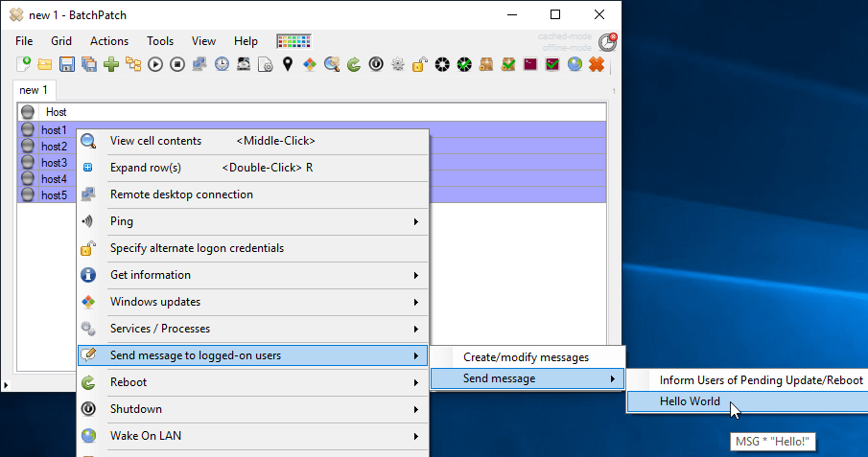The image size is (868, 457).
Task: Click the open padlock credentials toolbar icon
Action: [x=419, y=64]
